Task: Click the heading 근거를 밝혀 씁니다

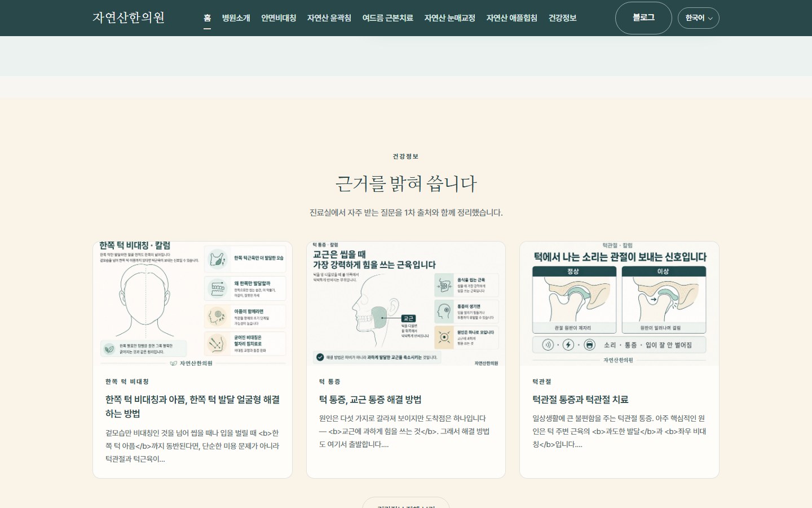Action: (406, 183)
